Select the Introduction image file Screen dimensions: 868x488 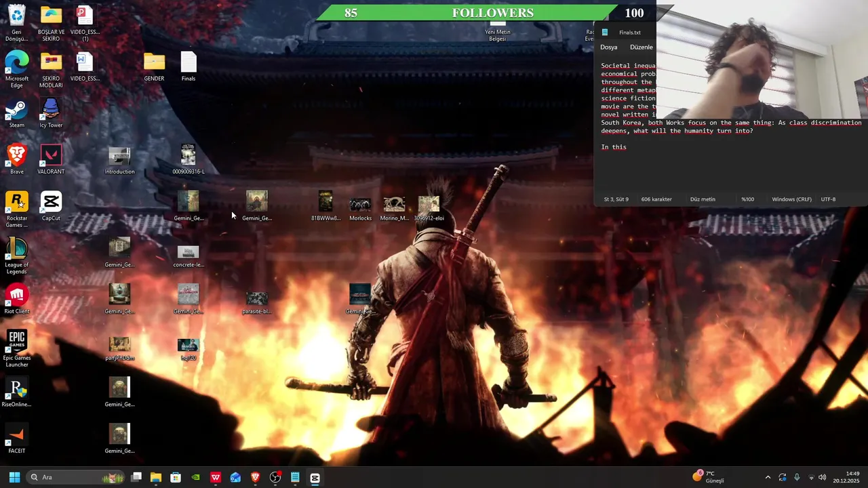pyautogui.click(x=119, y=159)
